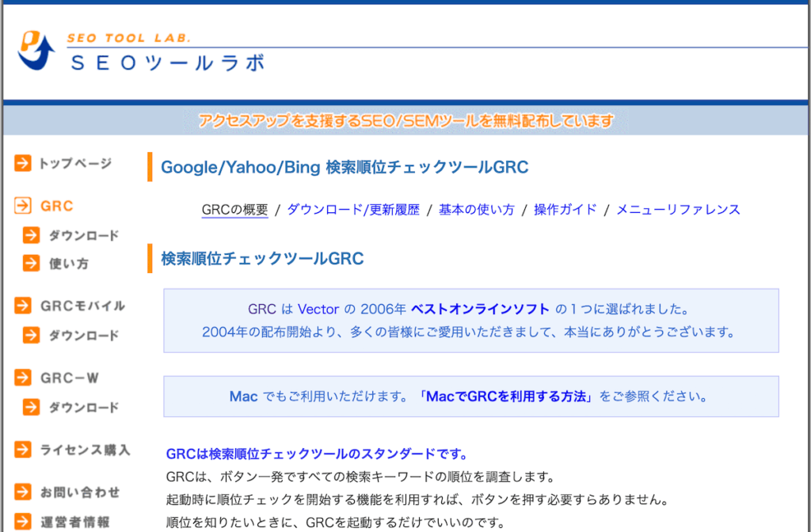The width and height of the screenshot is (811, 532).
Task: Click the arrow icon beside ダウンロード under GRCモバイル
Action: tap(31, 335)
